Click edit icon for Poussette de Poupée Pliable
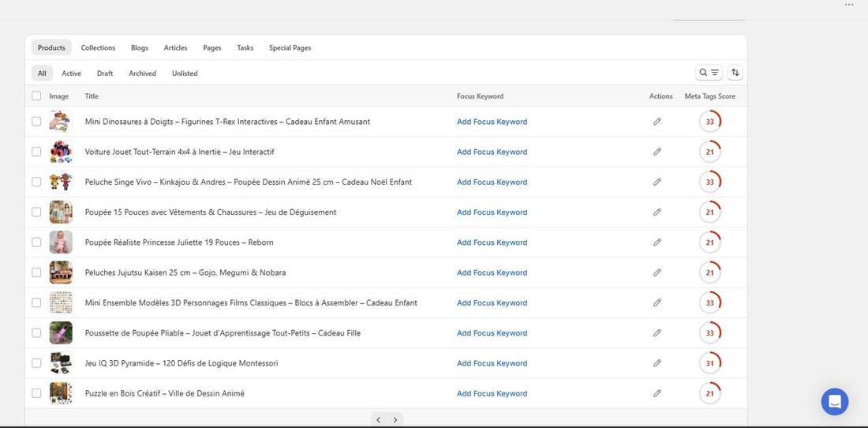Screen dimensions: 868x428 click(x=657, y=332)
